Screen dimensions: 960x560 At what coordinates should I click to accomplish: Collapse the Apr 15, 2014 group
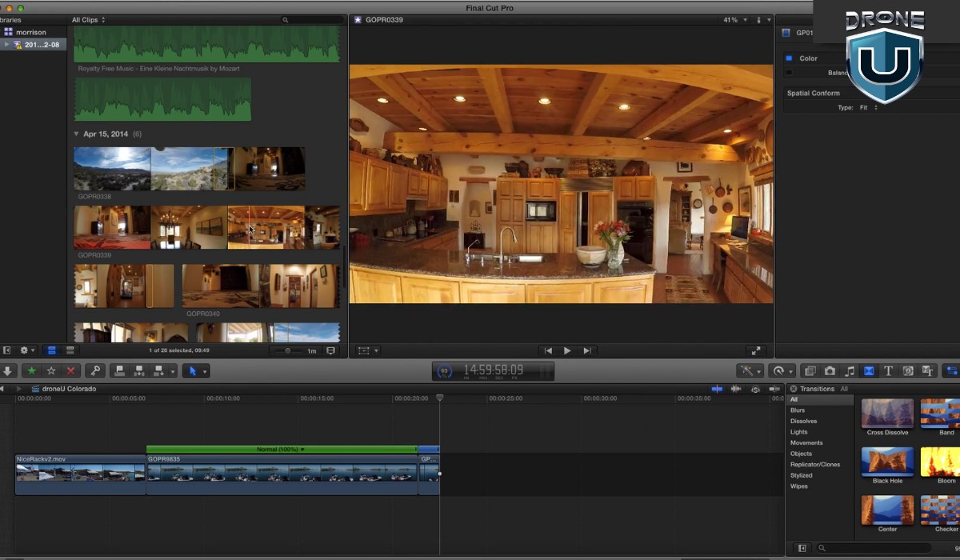pos(77,134)
